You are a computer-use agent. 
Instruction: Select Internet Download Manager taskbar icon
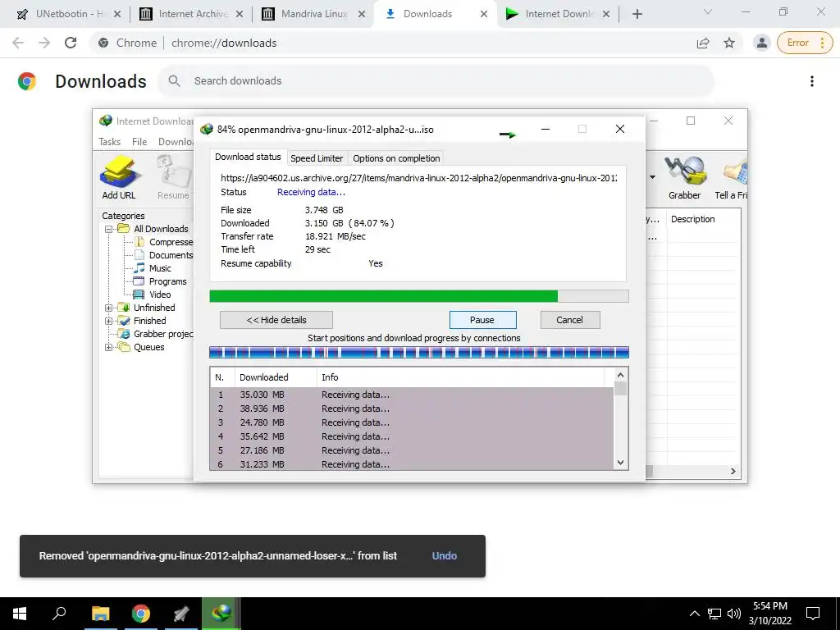point(221,614)
